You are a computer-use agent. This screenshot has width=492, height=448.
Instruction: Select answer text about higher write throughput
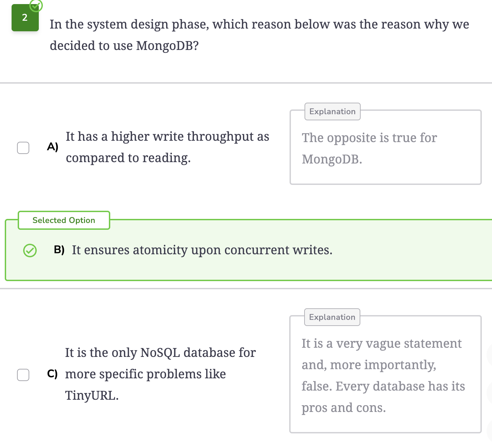pos(167,147)
